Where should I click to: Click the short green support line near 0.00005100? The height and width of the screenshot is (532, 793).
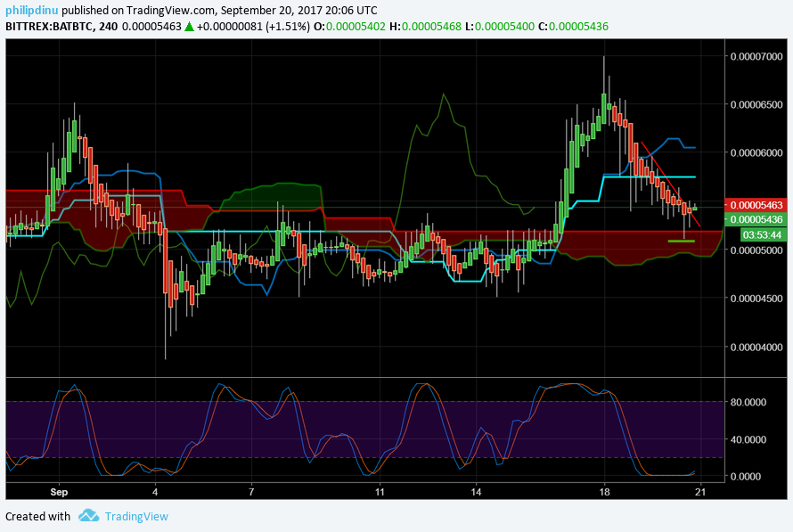coord(682,241)
